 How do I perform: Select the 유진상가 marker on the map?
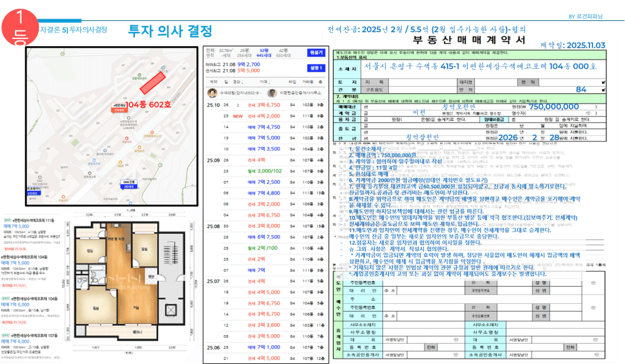pos(140,149)
